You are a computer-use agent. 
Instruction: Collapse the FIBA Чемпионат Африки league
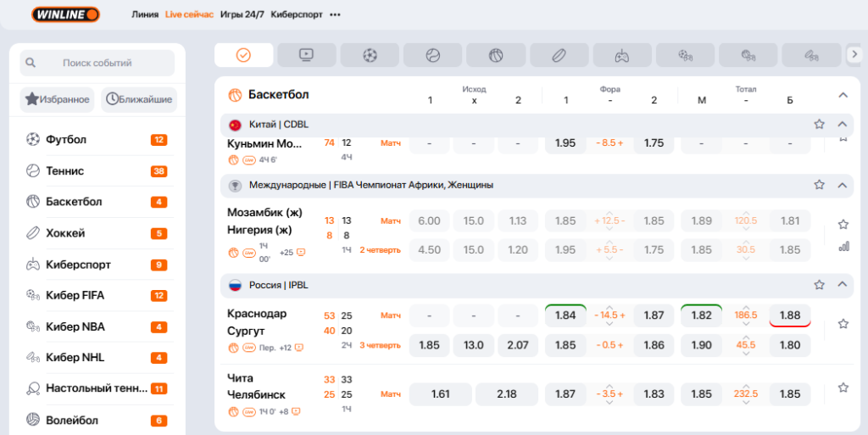coord(843,184)
